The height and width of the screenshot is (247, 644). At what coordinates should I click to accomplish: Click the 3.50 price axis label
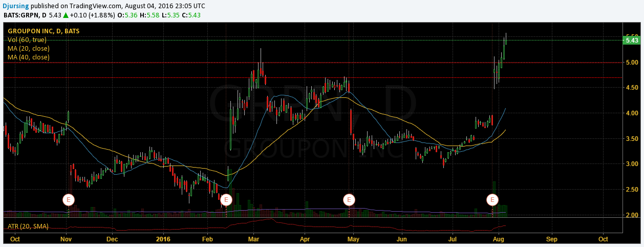pyautogui.click(x=632, y=139)
